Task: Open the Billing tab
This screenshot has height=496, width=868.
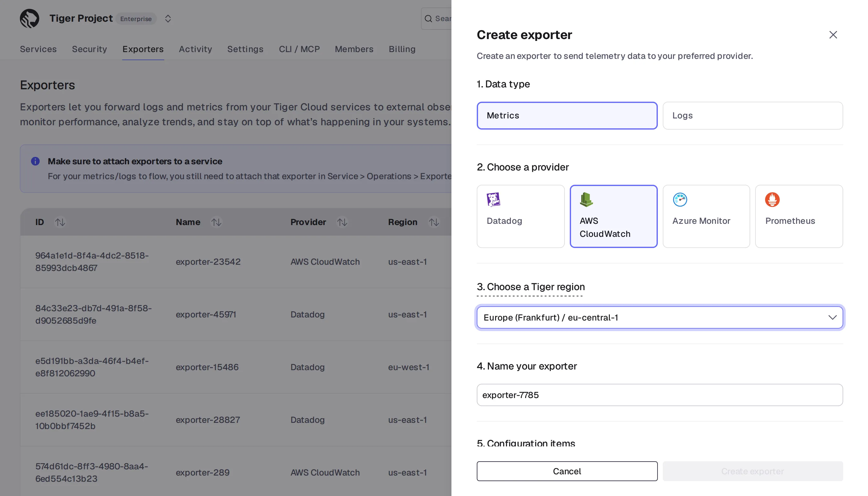Action: coord(402,49)
